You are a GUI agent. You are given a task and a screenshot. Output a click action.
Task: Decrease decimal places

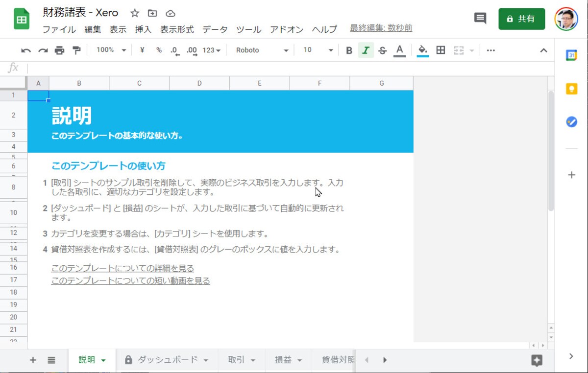175,50
